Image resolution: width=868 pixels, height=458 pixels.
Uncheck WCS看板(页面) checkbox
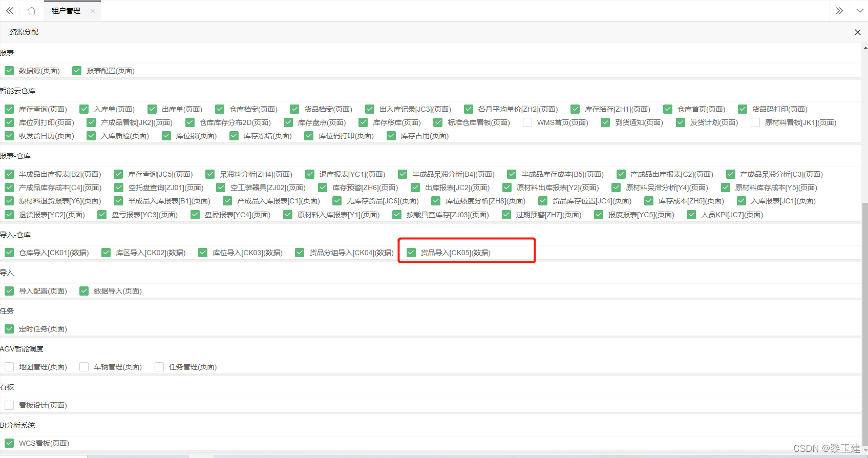[x=9, y=443]
